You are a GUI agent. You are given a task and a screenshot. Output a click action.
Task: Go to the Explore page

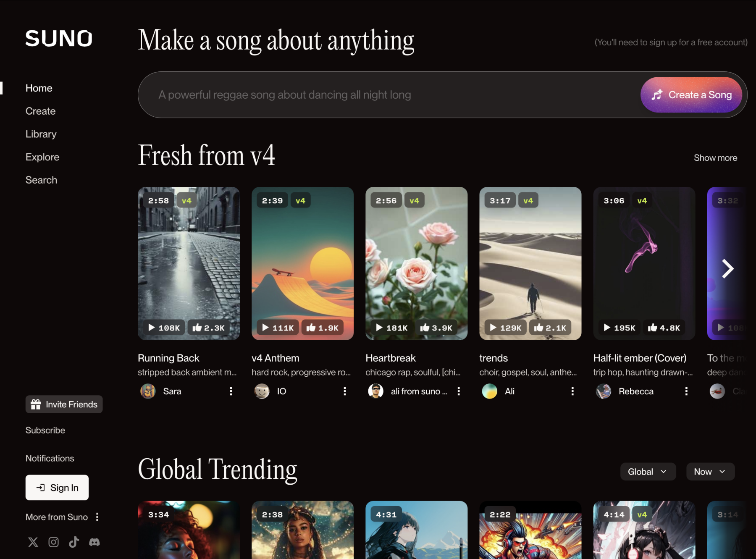42,157
